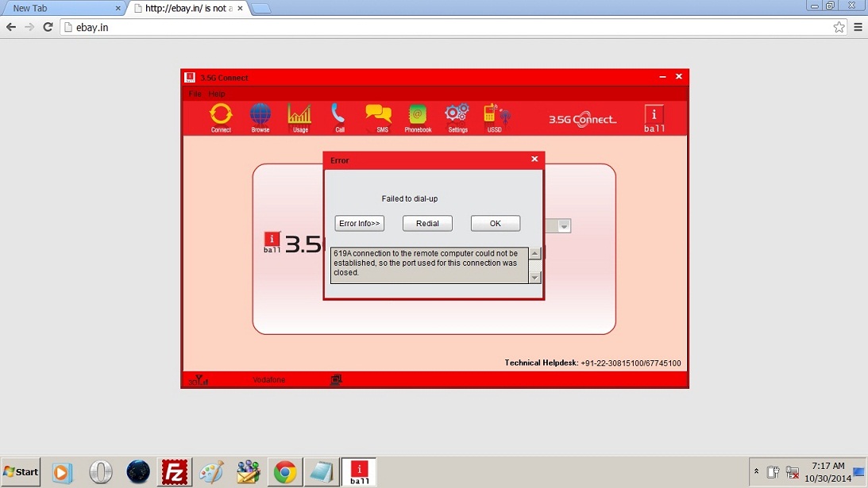The height and width of the screenshot is (488, 868).
Task: Expand the profile dropdown behind the dialog
Action: point(564,226)
